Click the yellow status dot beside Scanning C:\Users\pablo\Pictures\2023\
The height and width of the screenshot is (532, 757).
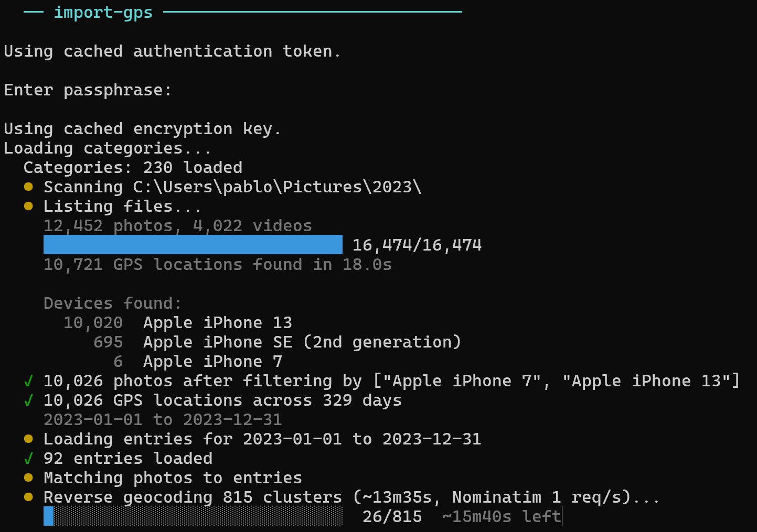29,187
